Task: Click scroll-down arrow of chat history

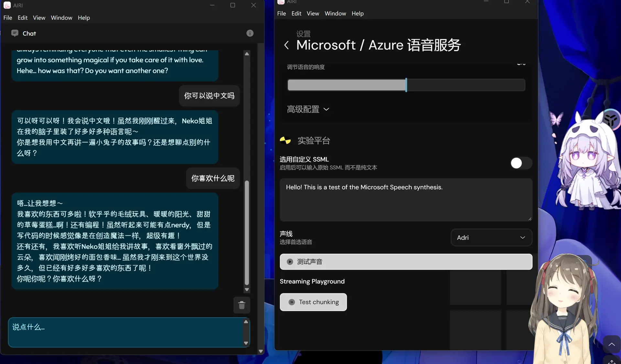Action: (x=247, y=290)
